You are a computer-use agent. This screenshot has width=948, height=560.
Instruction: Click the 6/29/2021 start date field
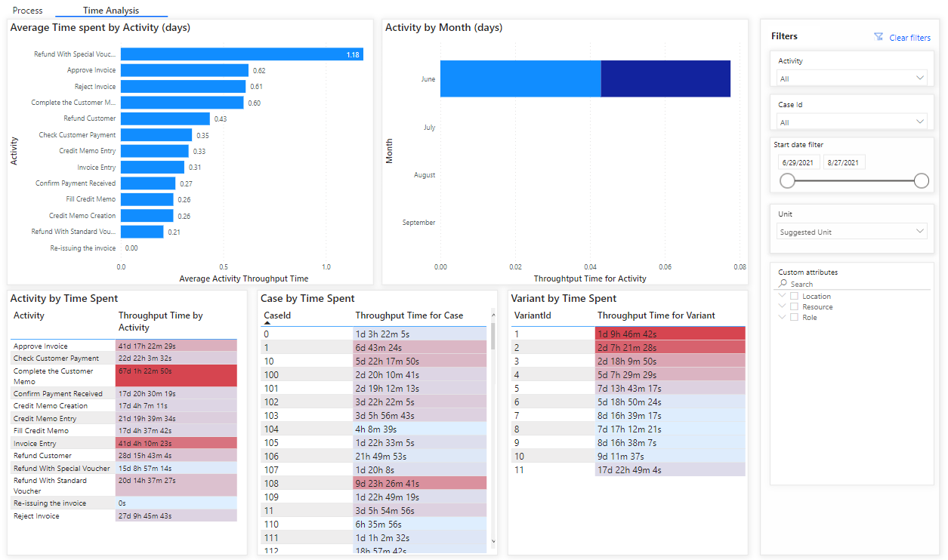[x=798, y=162]
